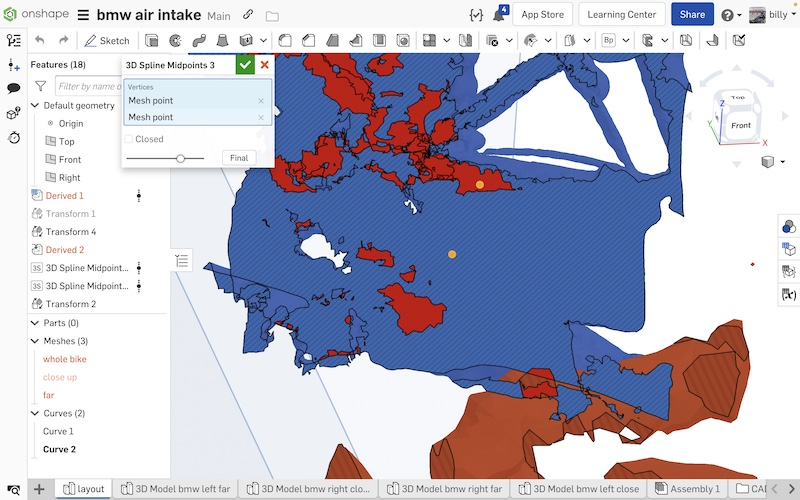Open the 3D Model bmw left close tab
This screenshot has width=800, height=500.
pos(579,489)
